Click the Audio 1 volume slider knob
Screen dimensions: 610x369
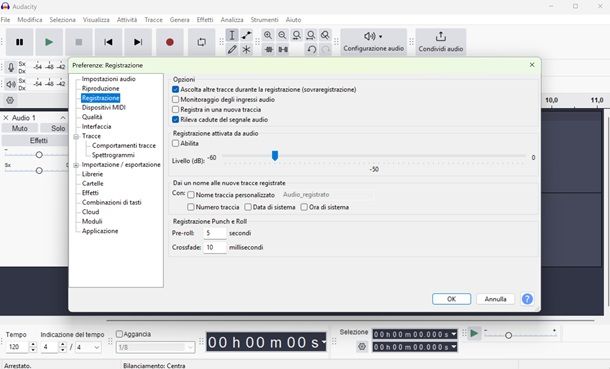point(39,155)
